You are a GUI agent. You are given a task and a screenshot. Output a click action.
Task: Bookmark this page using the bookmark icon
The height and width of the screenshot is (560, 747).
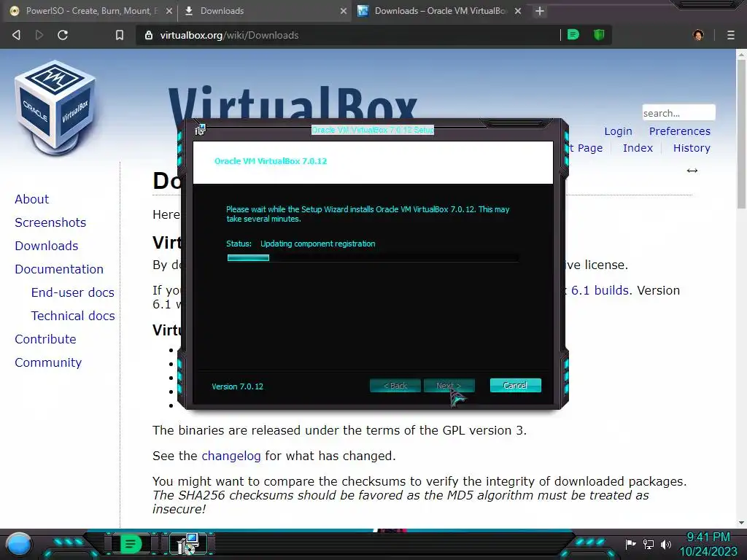point(120,35)
